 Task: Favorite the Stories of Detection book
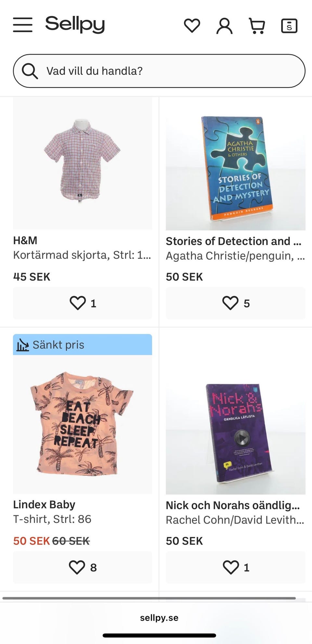[235, 303]
